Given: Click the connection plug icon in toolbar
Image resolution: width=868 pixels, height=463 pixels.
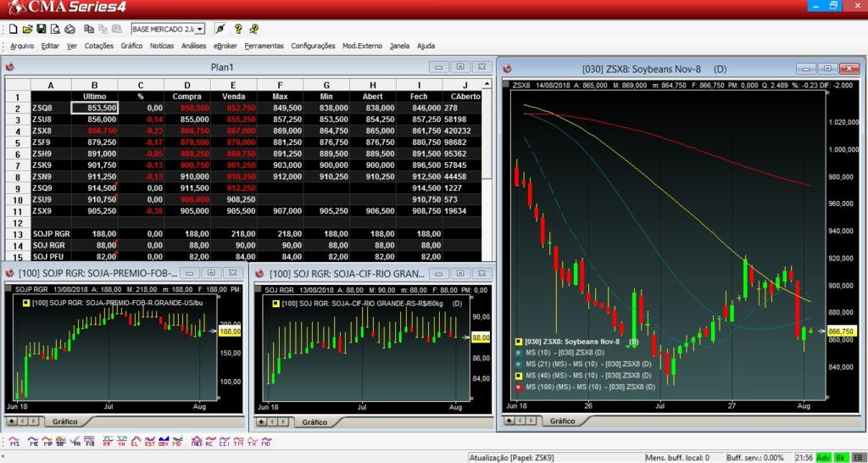Looking at the screenshot, I should (x=220, y=29).
